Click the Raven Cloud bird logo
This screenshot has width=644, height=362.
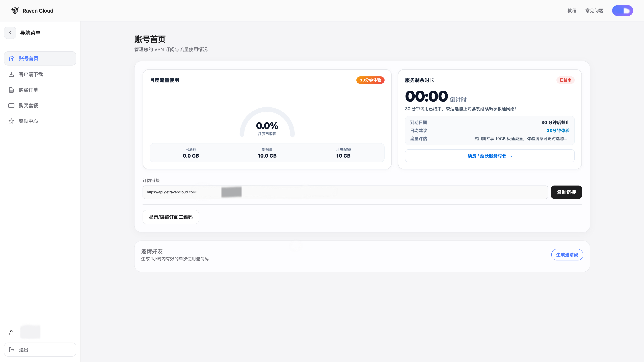point(15,11)
